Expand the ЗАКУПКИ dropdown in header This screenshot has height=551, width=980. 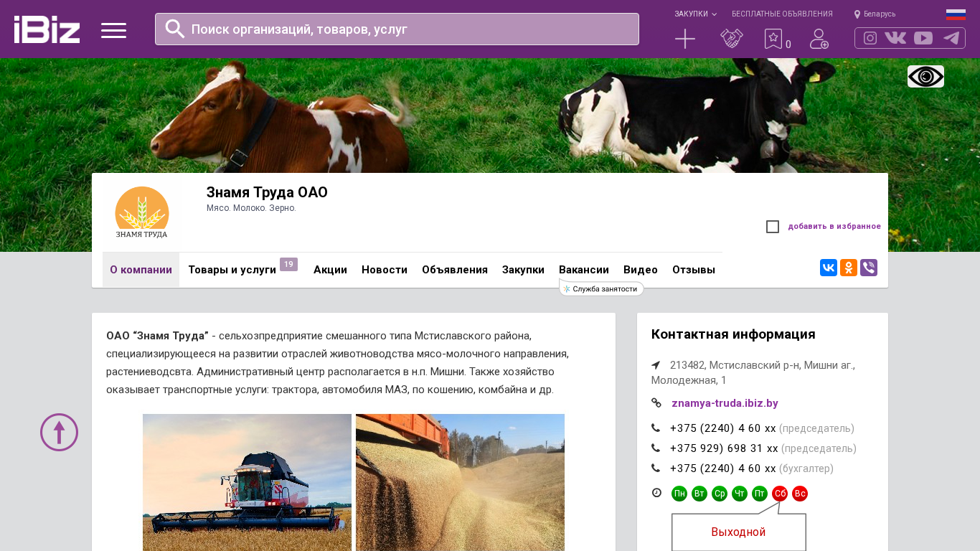[695, 14]
